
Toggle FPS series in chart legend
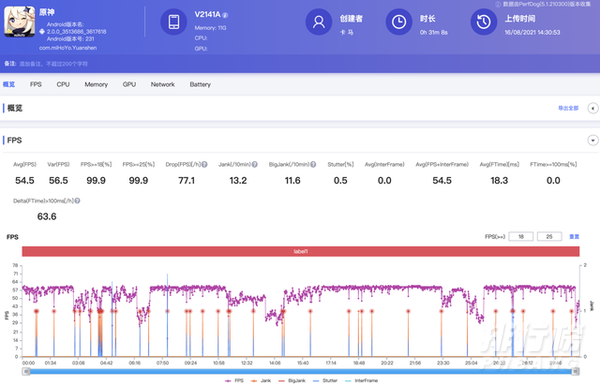[234, 381]
